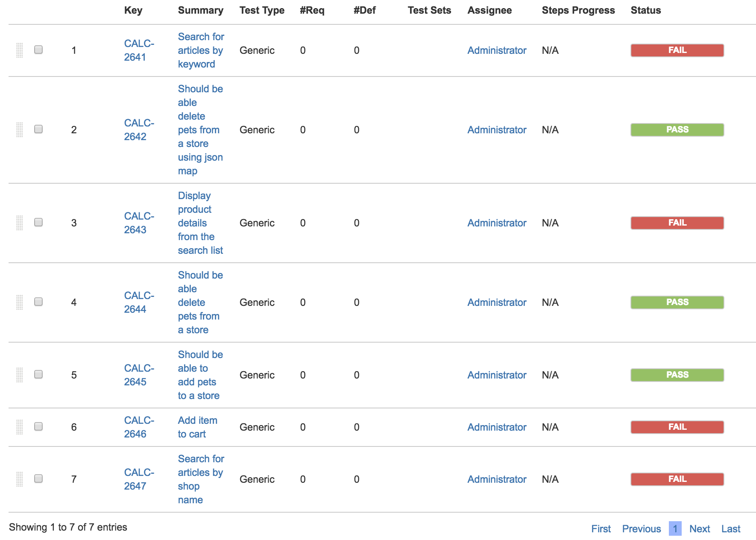The image size is (756, 540).
Task: Go to the Next page
Action: [700, 529]
